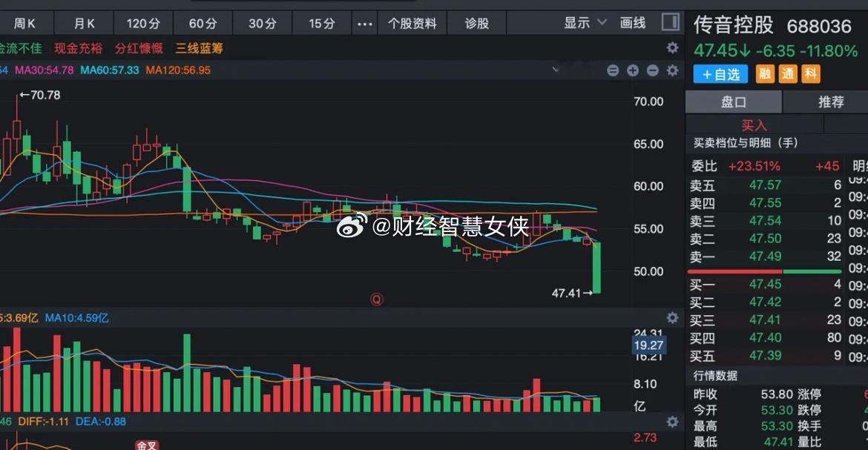
Task: Zoom in chart with plus circle icon
Action: [x=633, y=70]
